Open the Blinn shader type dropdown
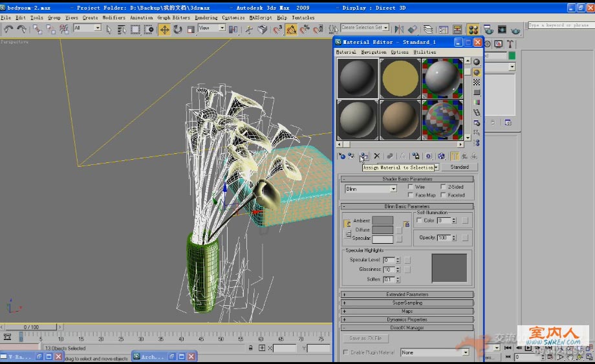Image resolution: width=595 pixels, height=364 pixels. pyautogui.click(x=371, y=189)
